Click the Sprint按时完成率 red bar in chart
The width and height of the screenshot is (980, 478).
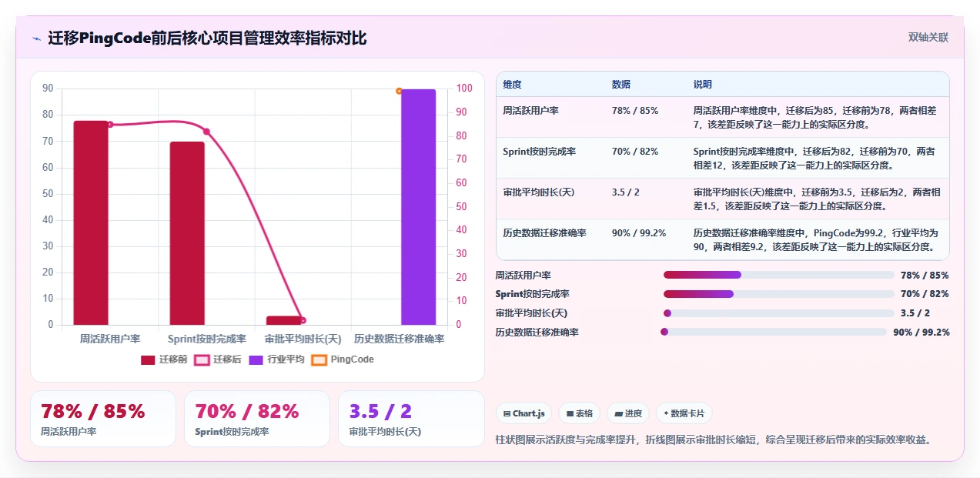point(187,233)
